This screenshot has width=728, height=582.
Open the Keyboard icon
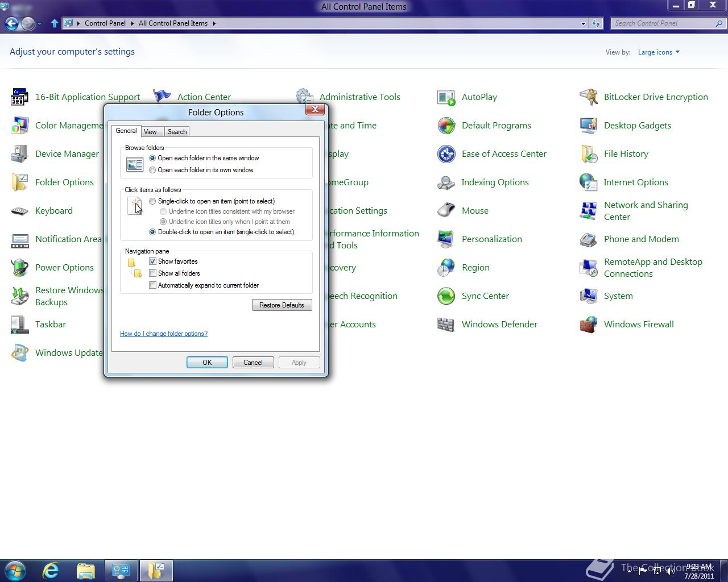coord(20,211)
